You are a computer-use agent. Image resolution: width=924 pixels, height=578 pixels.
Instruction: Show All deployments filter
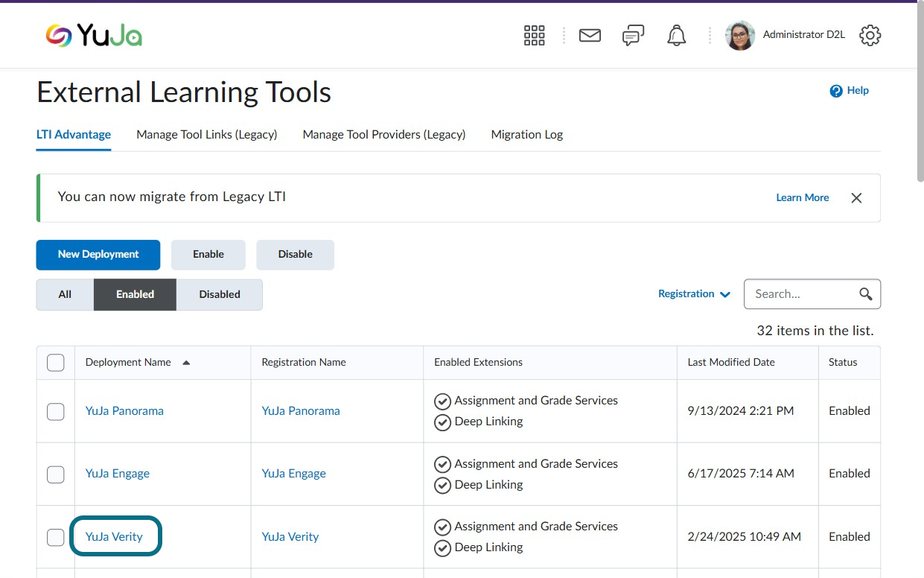coord(65,294)
